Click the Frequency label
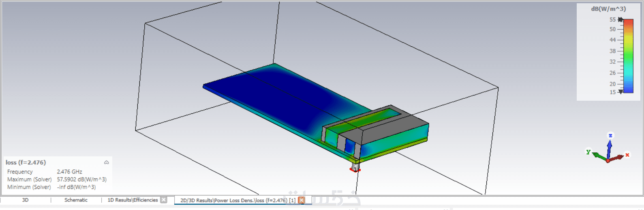 [x=20, y=172]
